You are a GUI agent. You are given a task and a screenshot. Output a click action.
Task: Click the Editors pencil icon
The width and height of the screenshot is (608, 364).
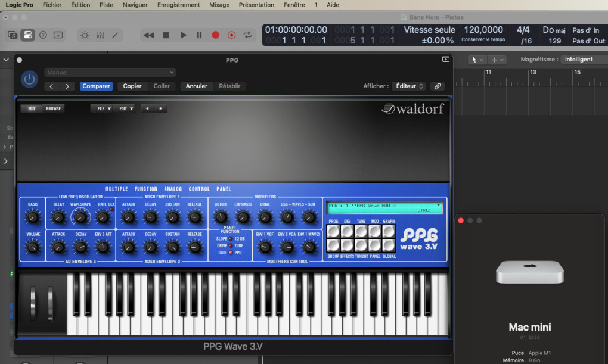click(x=115, y=35)
